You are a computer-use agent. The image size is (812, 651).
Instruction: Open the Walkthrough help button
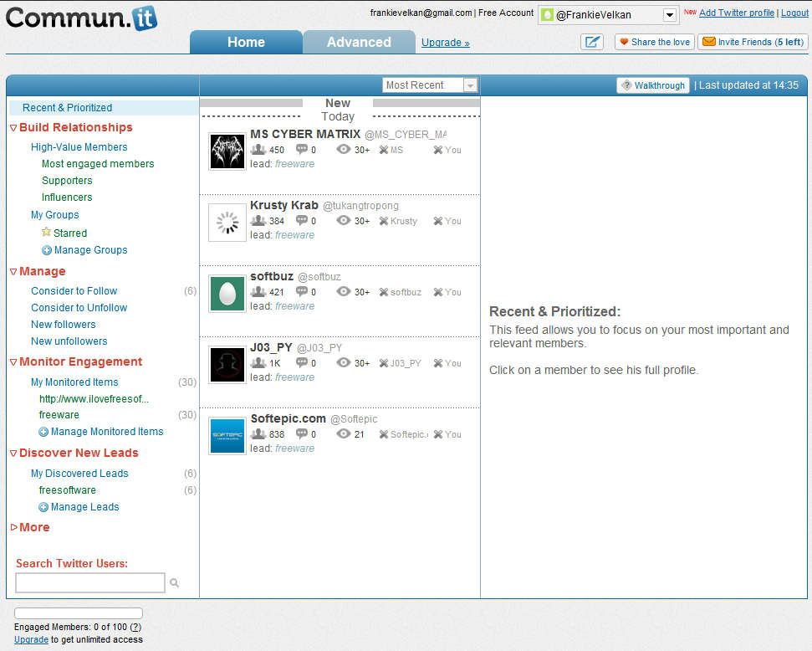653,85
